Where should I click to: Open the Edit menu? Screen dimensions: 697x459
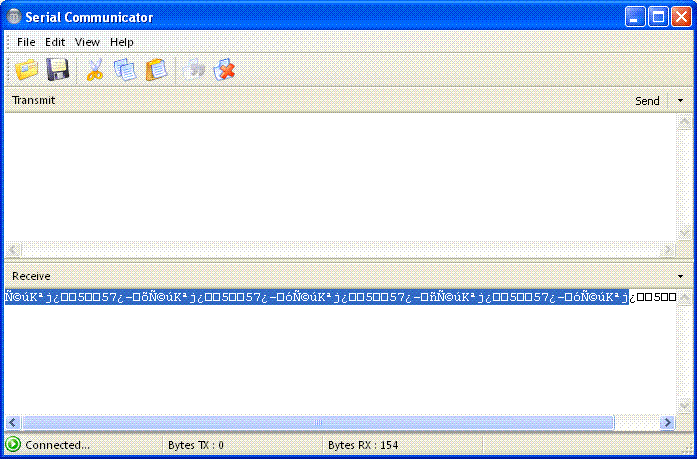55,42
